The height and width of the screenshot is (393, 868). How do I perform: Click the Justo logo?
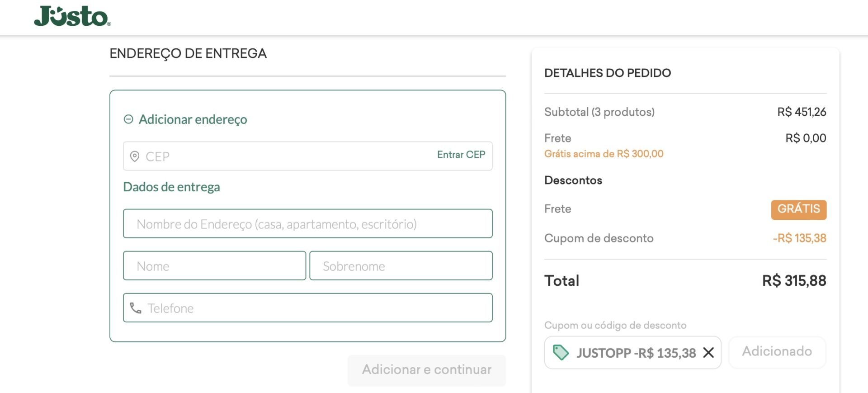pyautogui.click(x=72, y=16)
